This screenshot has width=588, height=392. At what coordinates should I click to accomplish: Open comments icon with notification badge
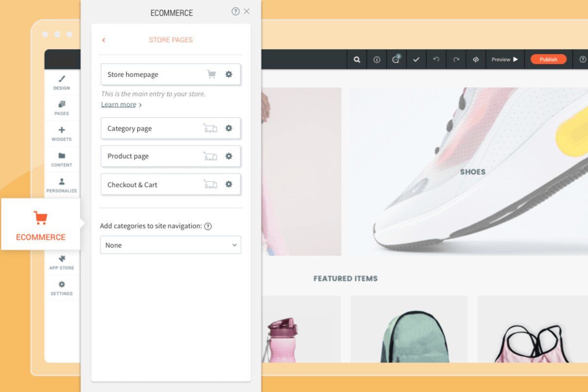[x=396, y=59]
